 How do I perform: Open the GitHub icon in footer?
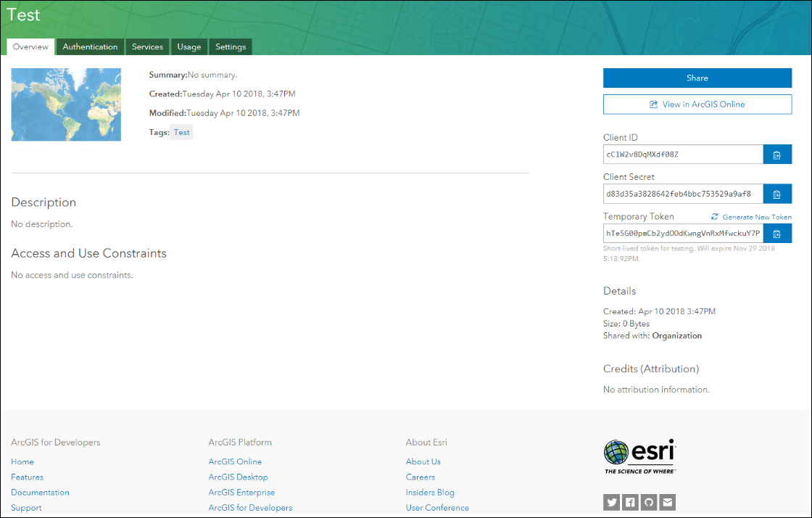649,502
